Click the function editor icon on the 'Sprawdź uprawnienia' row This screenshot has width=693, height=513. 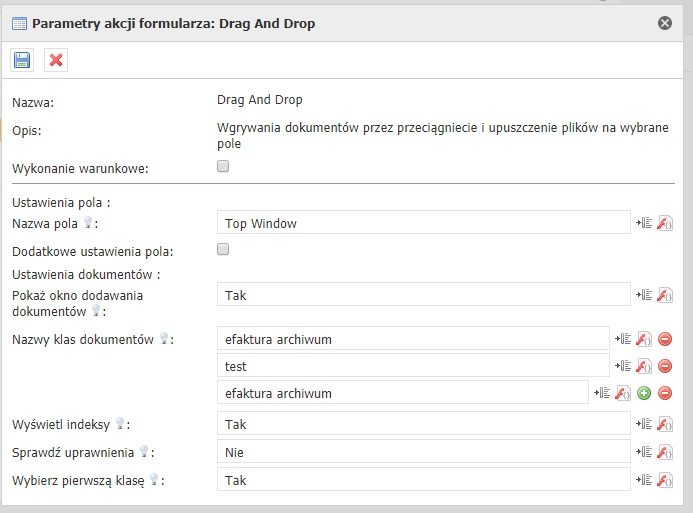coord(664,452)
